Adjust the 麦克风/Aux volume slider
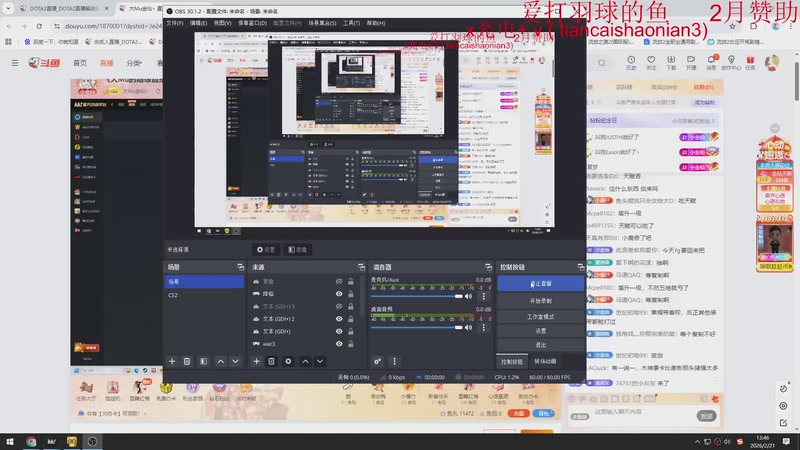Image resolution: width=800 pixels, height=450 pixels. pyautogui.click(x=417, y=296)
